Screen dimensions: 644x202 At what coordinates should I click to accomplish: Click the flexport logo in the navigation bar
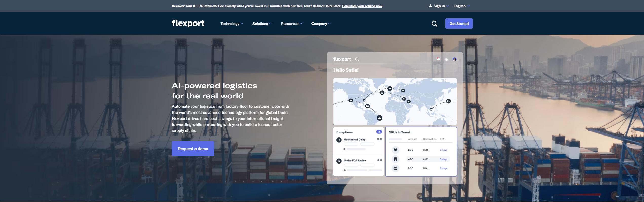pos(188,23)
